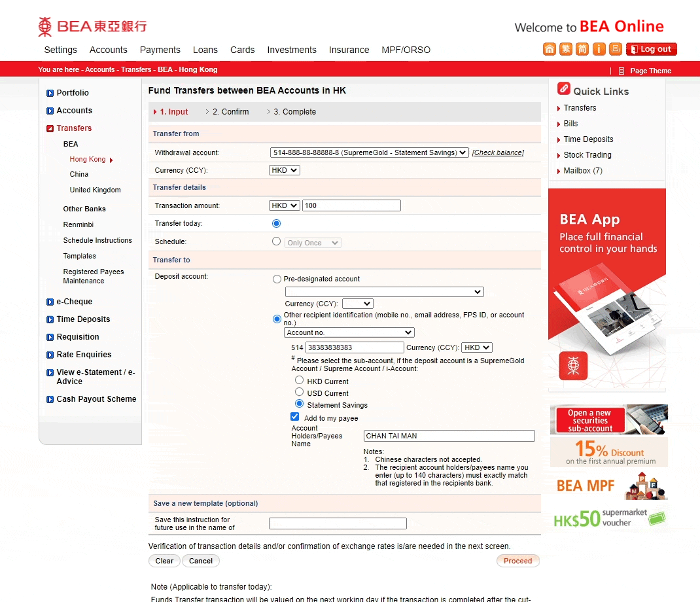Click the Page Theme link
Screen dimensions: 700x602
(650, 71)
